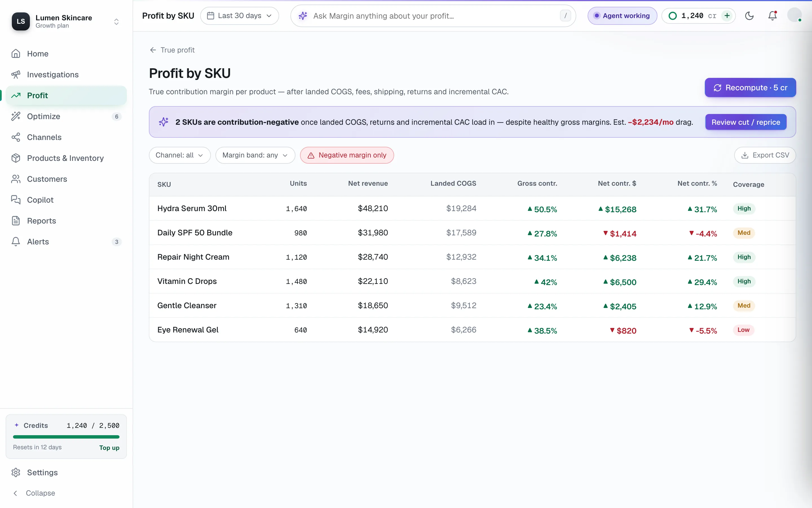Open the Daily SPF 50 Bundle row

coord(472,233)
